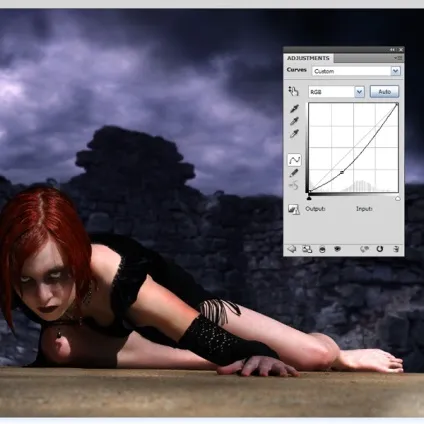The width and height of the screenshot is (424, 424).
Task: Open the RGB channel dropdown
Action: coord(336,92)
